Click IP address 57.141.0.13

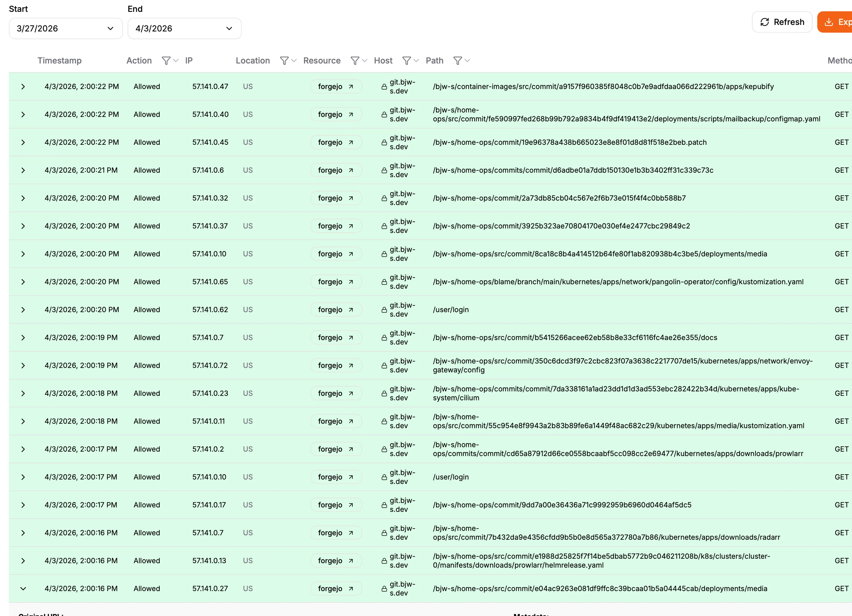click(x=209, y=561)
